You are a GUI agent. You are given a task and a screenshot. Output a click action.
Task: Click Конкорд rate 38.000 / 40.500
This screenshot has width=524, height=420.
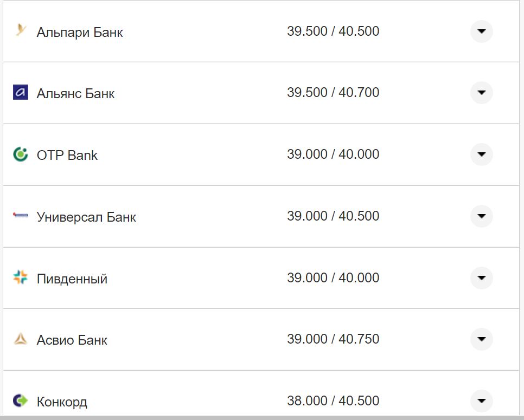333,401
